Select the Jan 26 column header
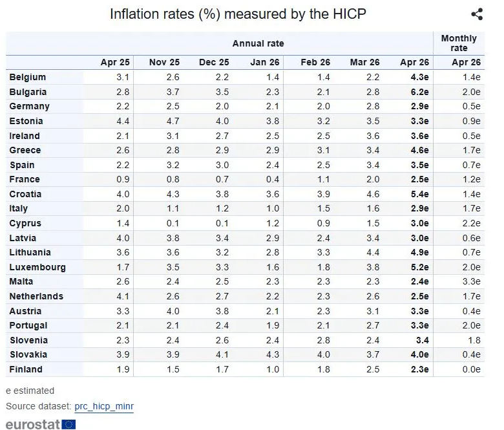Screen dimensions: 504x430 click(x=264, y=62)
